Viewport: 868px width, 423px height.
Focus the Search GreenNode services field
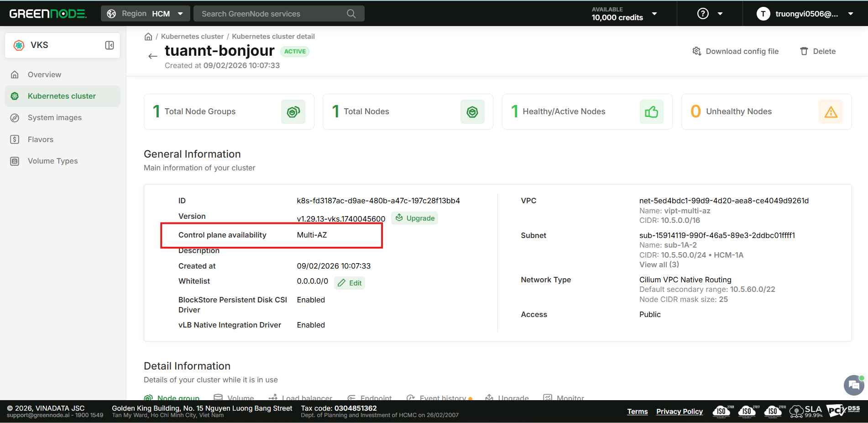(272, 14)
